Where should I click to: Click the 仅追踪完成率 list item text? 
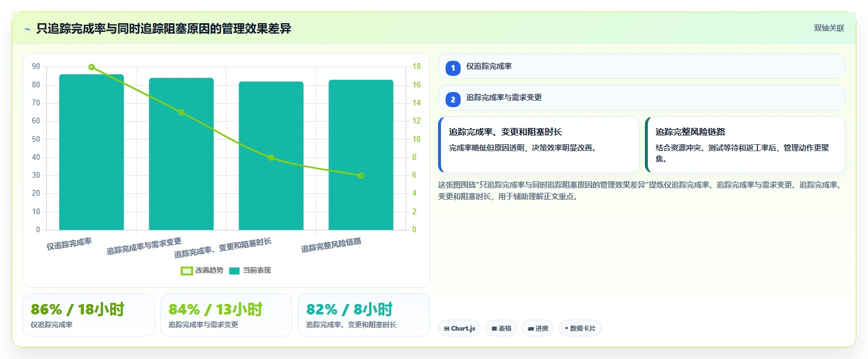tap(489, 67)
